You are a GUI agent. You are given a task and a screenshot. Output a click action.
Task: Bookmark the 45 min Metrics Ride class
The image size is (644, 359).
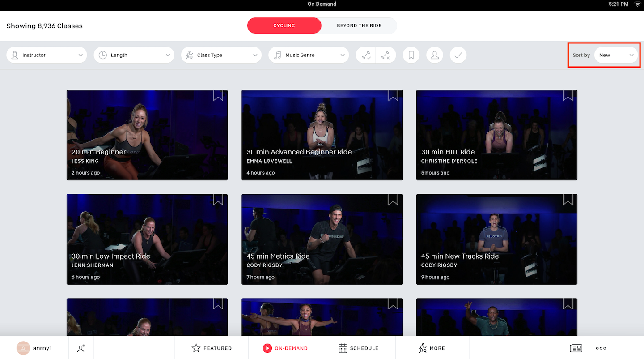(393, 200)
